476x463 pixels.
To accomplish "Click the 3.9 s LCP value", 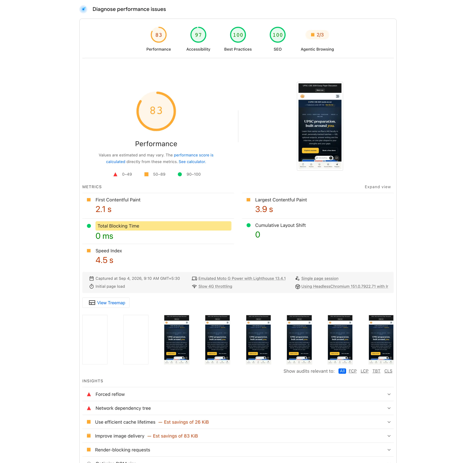I will 264,209.
